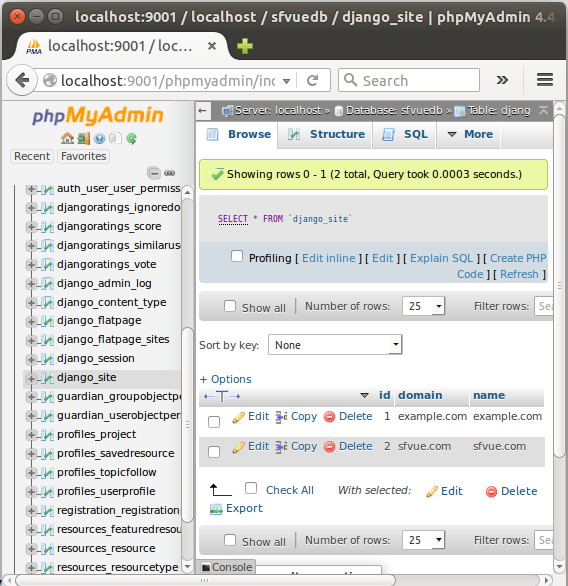Screen dimensions: 568x586
Task: Switch to the SQL tab
Action: click(404, 134)
